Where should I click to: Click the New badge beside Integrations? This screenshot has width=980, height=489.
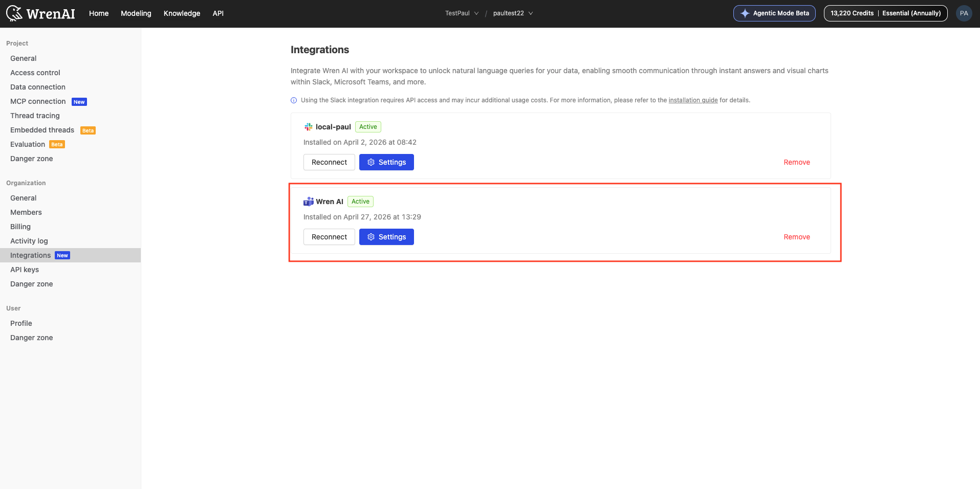click(x=62, y=255)
